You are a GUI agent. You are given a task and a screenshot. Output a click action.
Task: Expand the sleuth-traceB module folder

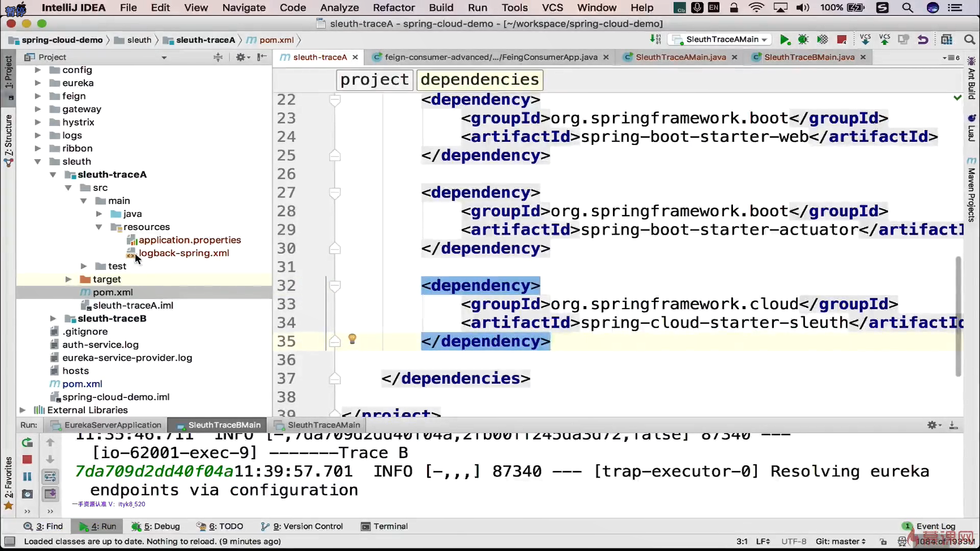[53, 318]
